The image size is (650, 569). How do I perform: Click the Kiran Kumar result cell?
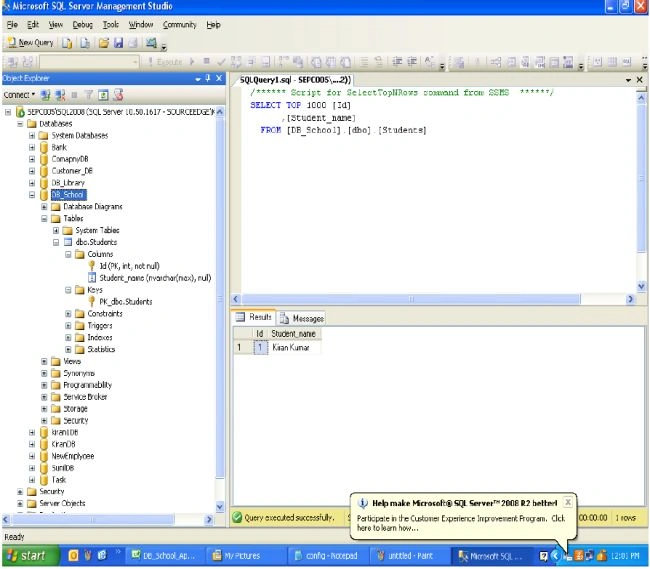(295, 348)
